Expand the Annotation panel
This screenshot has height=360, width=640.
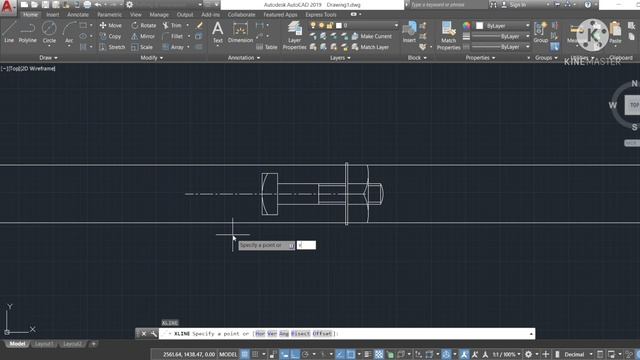(x=244, y=58)
